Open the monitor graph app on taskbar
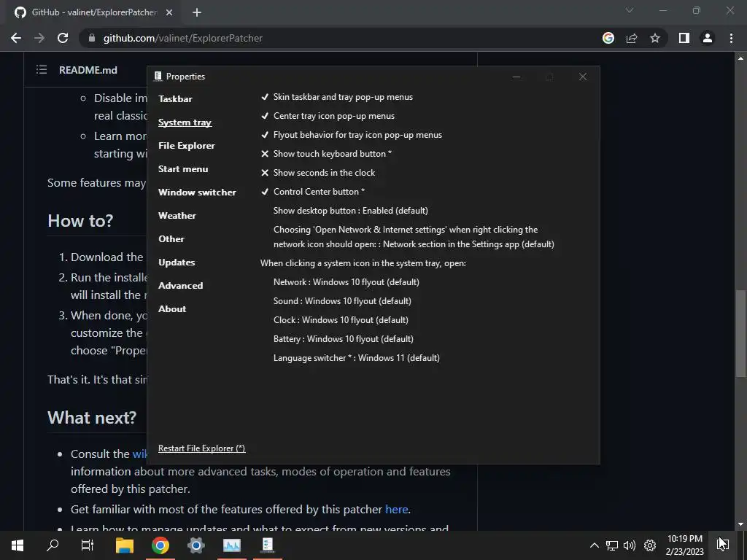This screenshot has height=560, width=747. tap(231, 545)
